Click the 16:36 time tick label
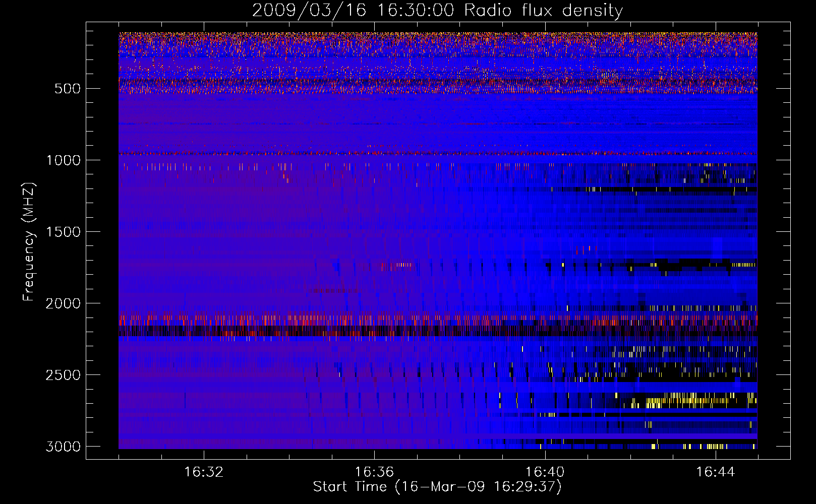Screen dimensions: 816x504 (374, 472)
